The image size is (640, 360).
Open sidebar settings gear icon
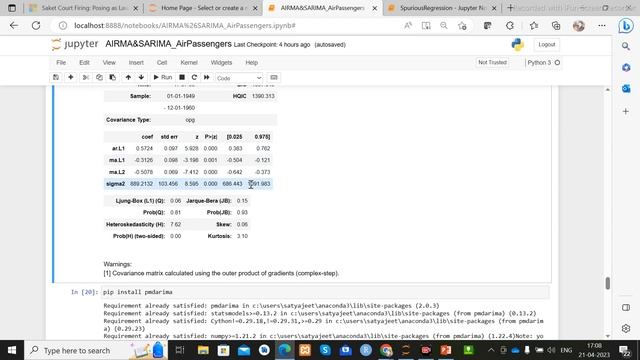[626, 328]
